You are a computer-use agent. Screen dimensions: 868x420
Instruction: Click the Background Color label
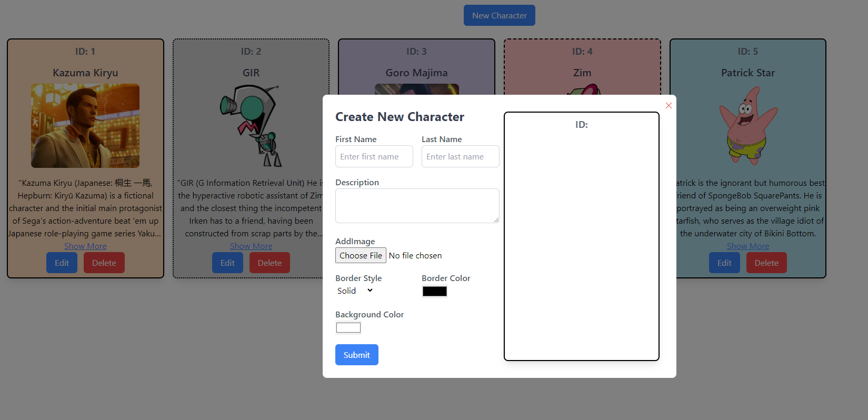(370, 314)
